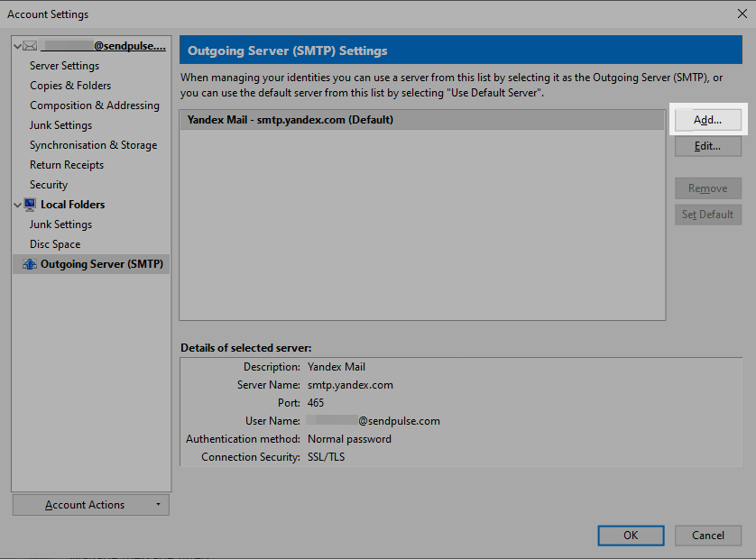Dismiss the dialog with Cancel
The image size is (756, 559).
coord(708,535)
